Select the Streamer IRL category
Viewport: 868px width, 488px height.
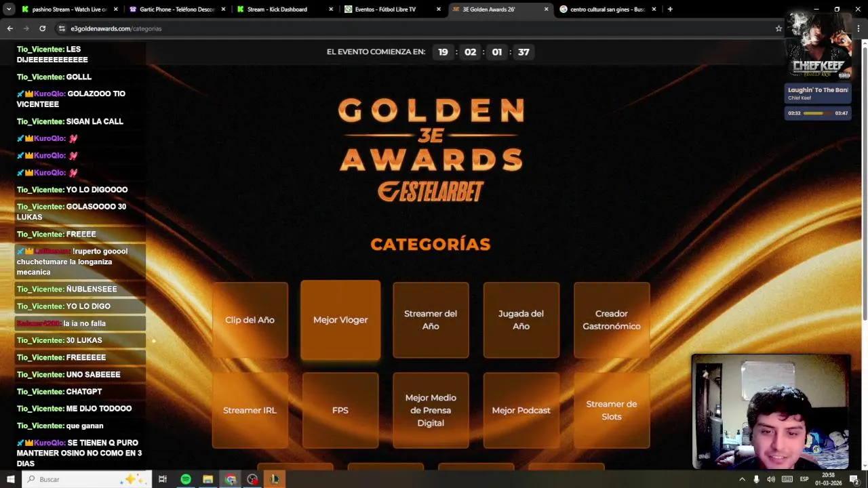tap(250, 410)
